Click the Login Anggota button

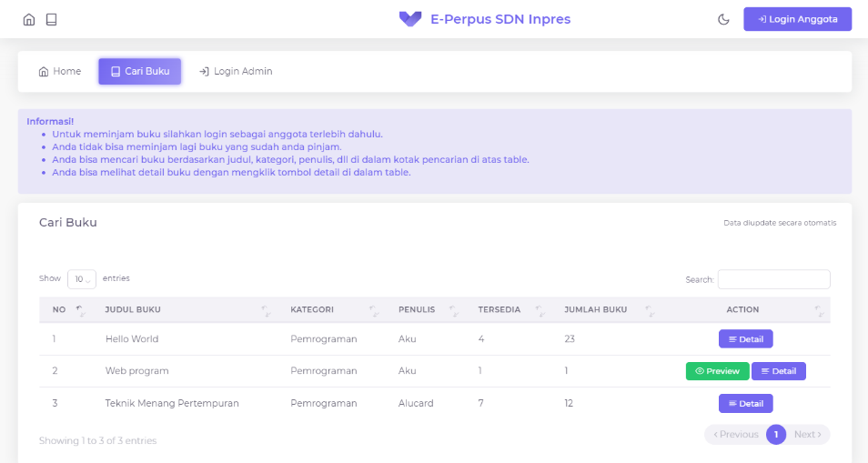[797, 19]
